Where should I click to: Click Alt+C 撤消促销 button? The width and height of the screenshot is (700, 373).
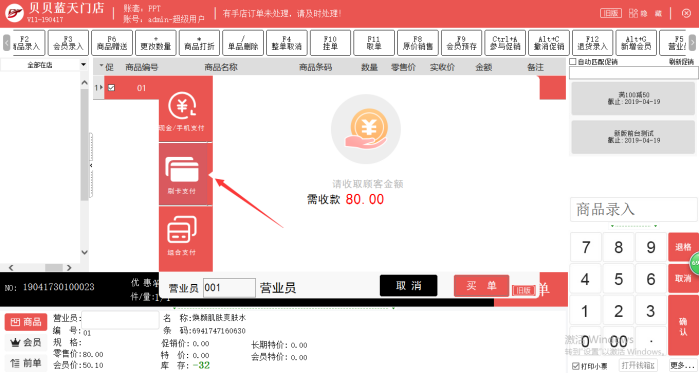pos(549,43)
